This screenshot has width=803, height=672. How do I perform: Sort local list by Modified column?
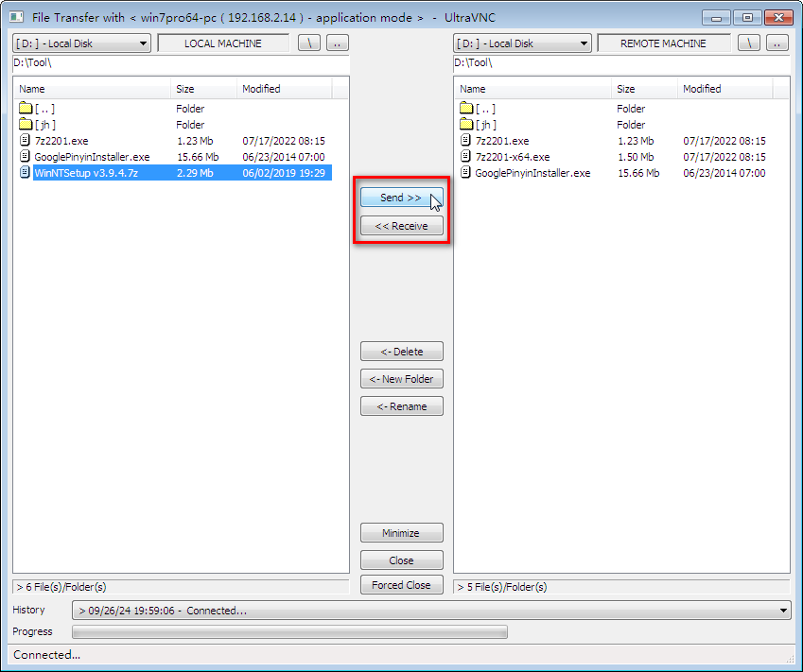coord(285,89)
